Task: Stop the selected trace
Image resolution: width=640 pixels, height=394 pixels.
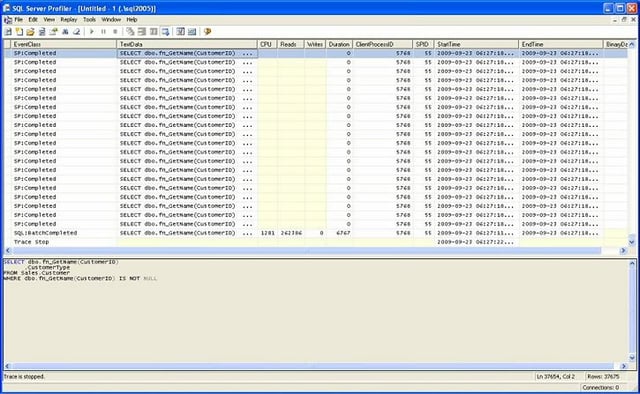Action: pyautogui.click(x=115, y=31)
